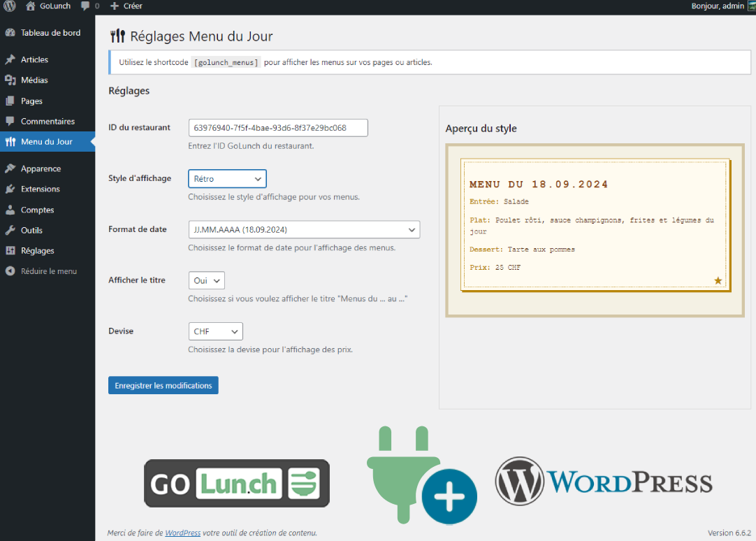The width and height of the screenshot is (756, 541).
Task: Click the Pages icon in sidebar
Action: 10,101
